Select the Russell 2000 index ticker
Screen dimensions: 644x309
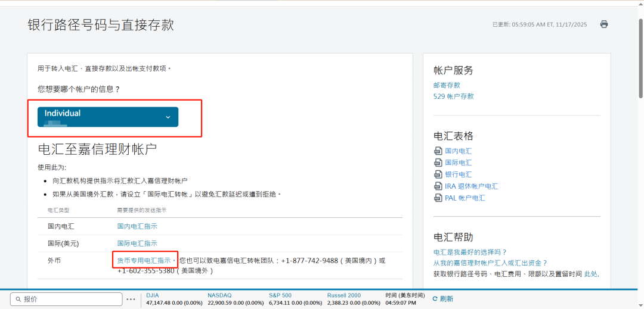(344, 295)
